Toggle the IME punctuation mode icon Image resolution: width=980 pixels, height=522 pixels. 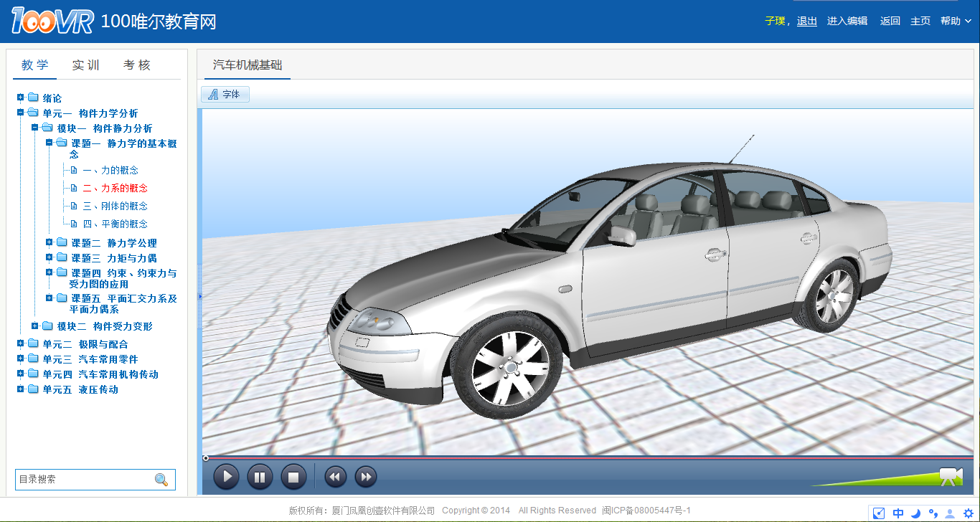[933, 513]
